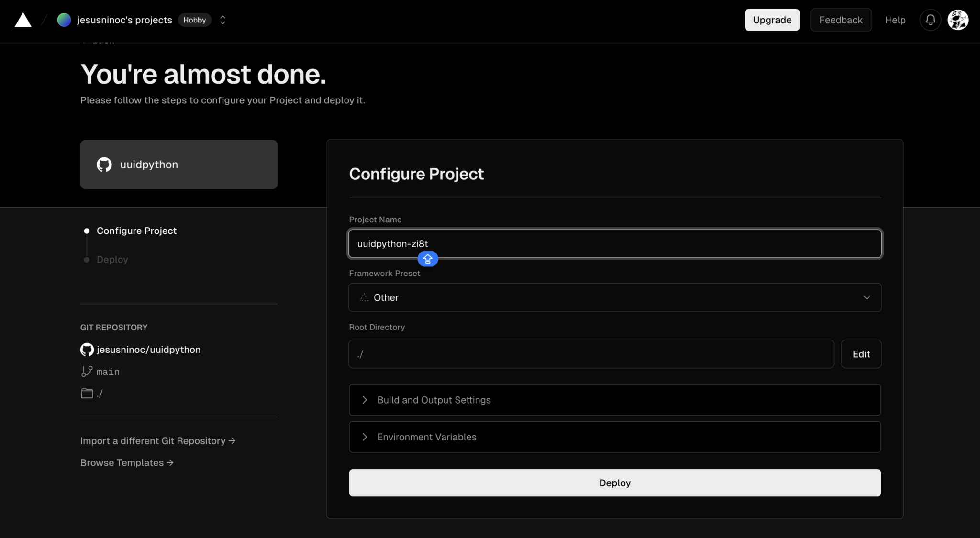Click the Project Name label

point(375,220)
